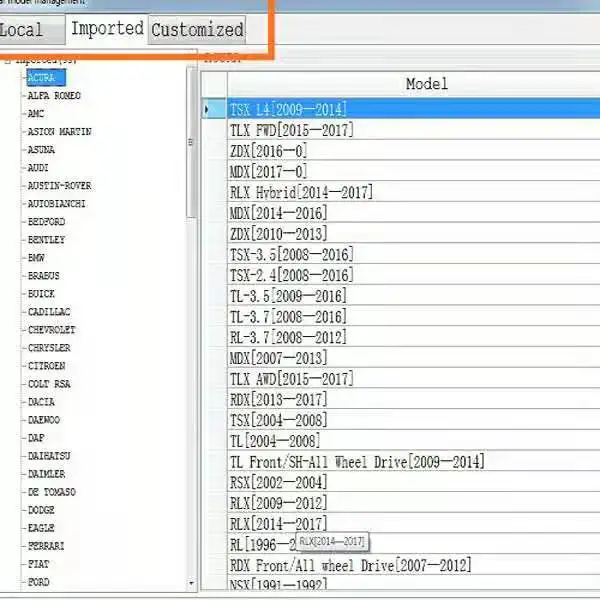Choose the AUDI brand entry

point(39,168)
